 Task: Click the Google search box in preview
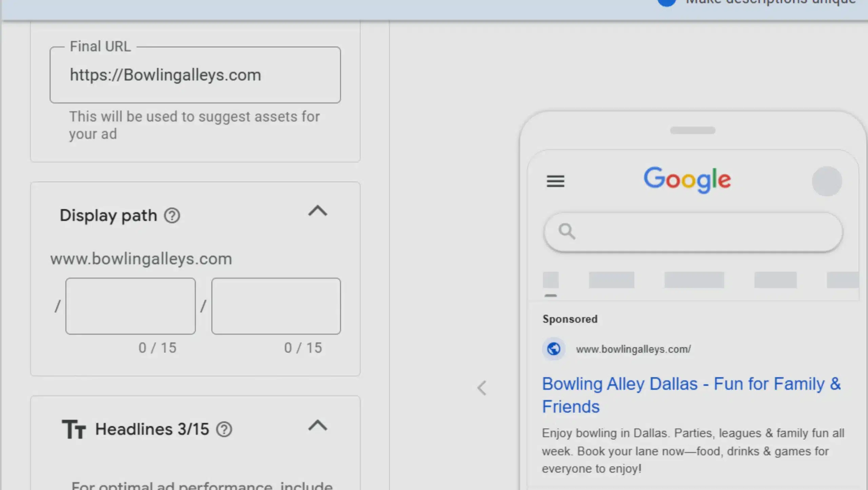pos(693,232)
